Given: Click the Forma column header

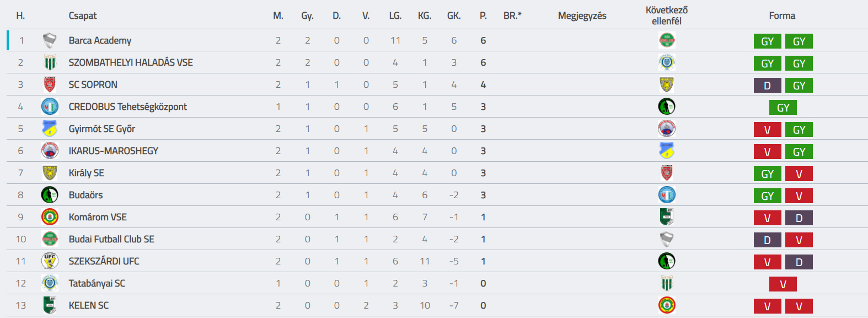Looking at the screenshot, I should click(x=782, y=15).
